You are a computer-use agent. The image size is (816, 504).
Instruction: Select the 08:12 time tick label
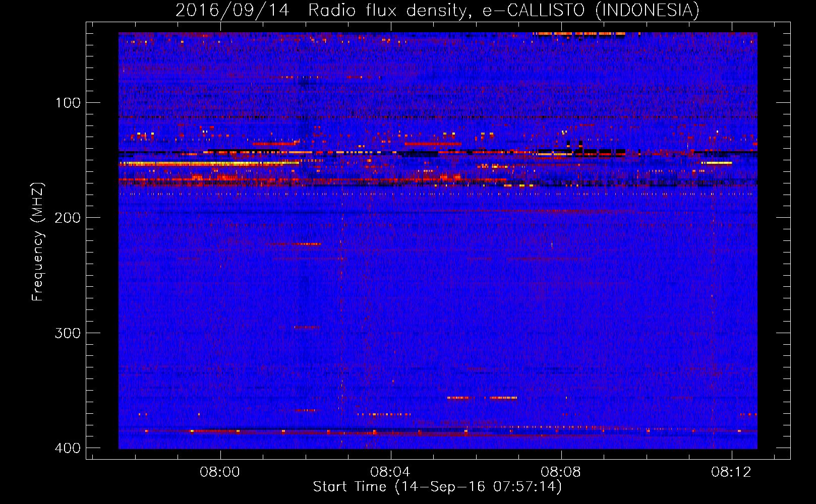731,472
